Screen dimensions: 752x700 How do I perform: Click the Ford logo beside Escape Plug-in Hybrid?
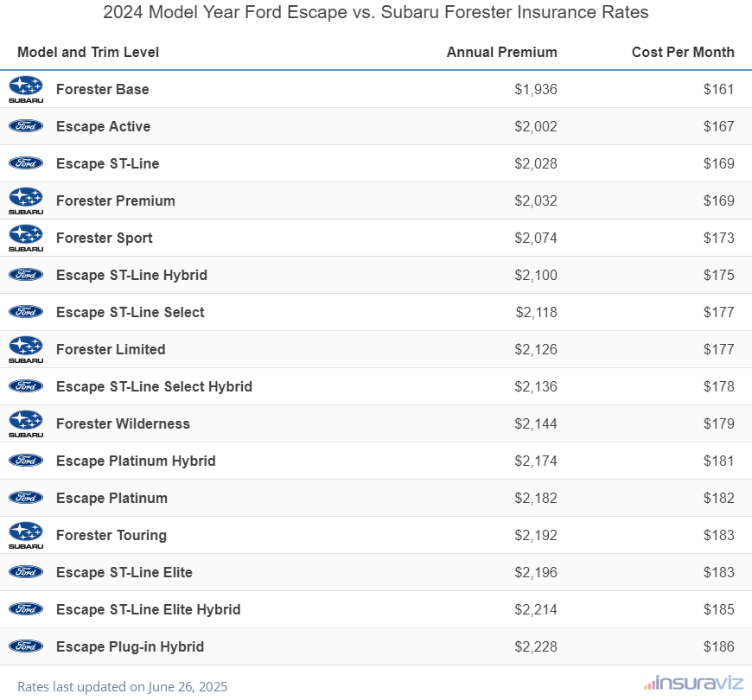pos(26,646)
